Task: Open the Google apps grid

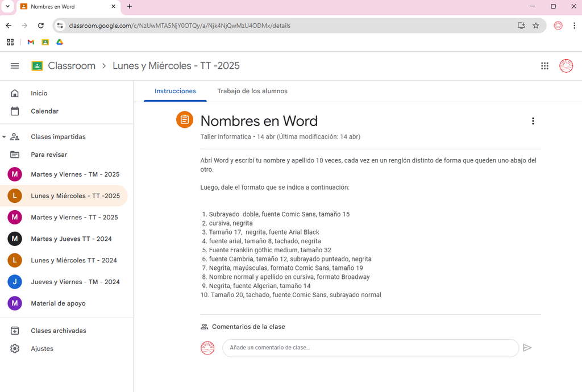Action: click(x=544, y=66)
